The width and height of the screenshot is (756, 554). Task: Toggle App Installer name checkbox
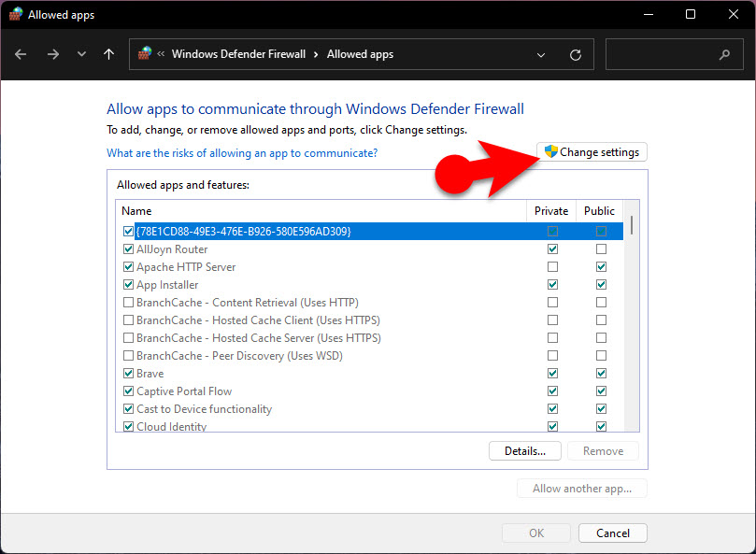128,284
